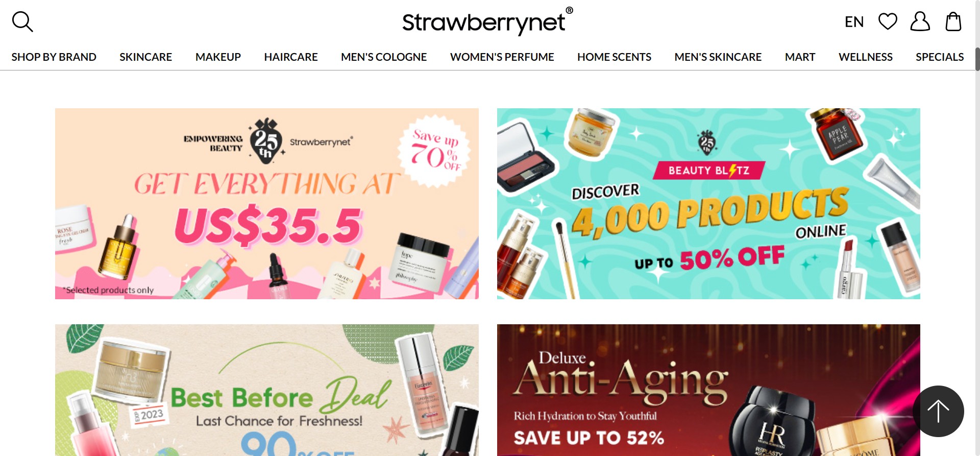Open the wishlist heart icon
Viewport: 980px width, 456px height.
[x=888, y=21]
